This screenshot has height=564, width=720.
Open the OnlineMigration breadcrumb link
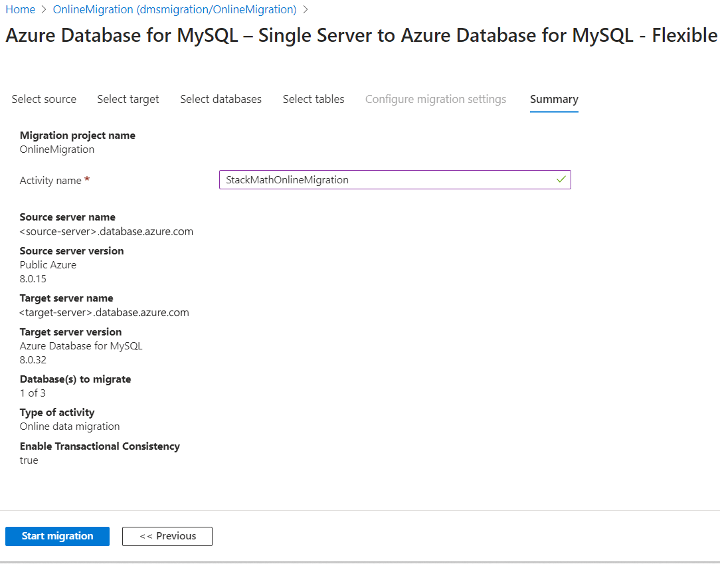(x=175, y=9)
